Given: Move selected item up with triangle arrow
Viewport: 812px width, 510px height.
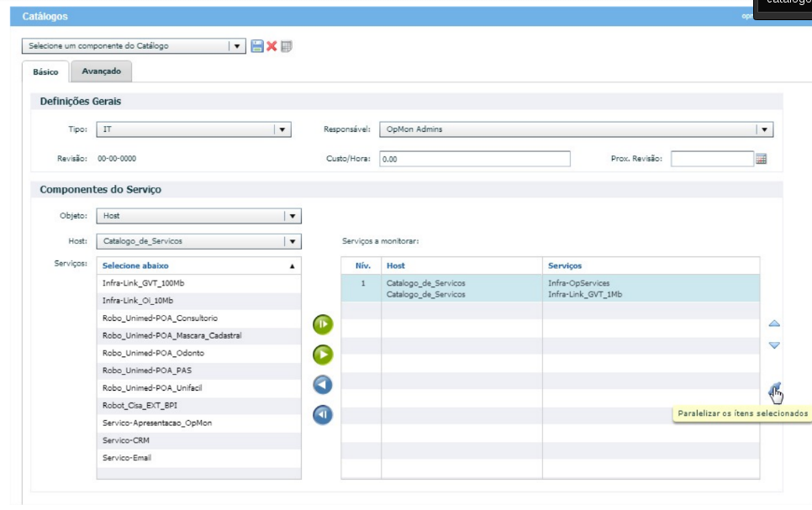Looking at the screenshot, I should (x=774, y=323).
